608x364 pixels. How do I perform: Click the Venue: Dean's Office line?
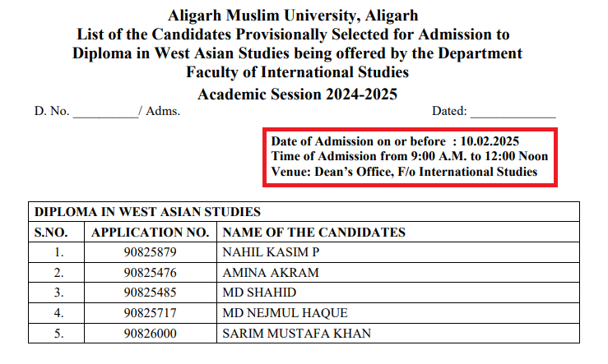404,172
